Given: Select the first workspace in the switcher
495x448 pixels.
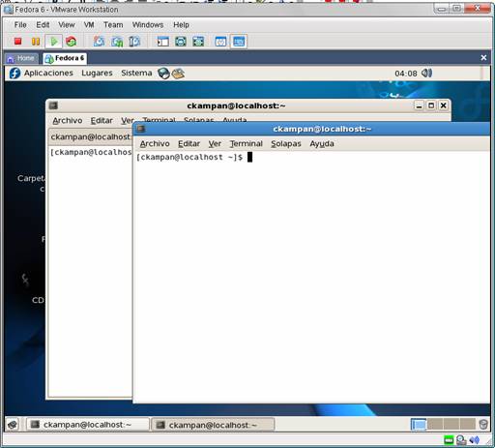Looking at the screenshot, I should point(419,424).
